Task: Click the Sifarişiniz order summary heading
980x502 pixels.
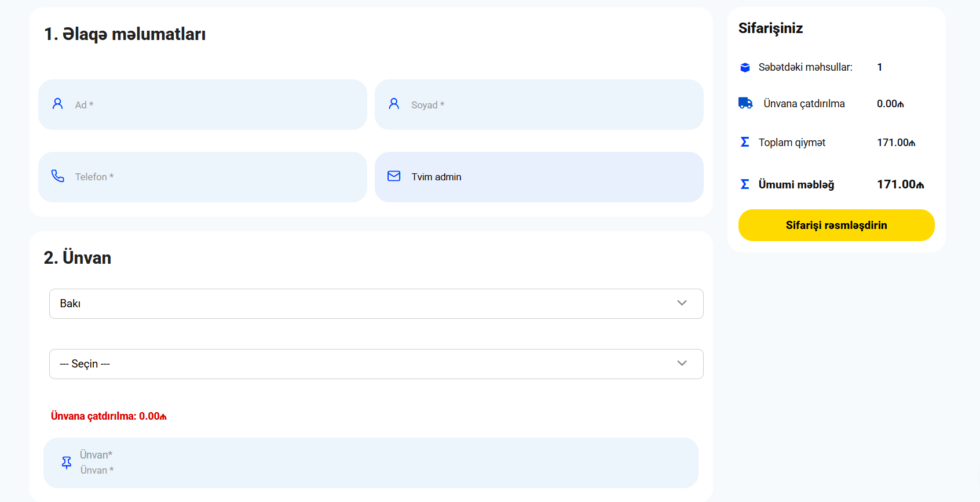Action: click(x=770, y=28)
